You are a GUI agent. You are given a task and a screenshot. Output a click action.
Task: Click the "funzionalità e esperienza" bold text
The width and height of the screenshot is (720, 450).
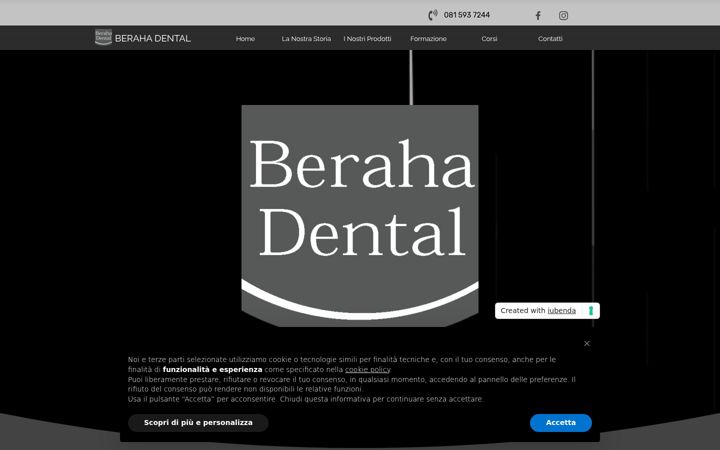pyautogui.click(x=213, y=370)
